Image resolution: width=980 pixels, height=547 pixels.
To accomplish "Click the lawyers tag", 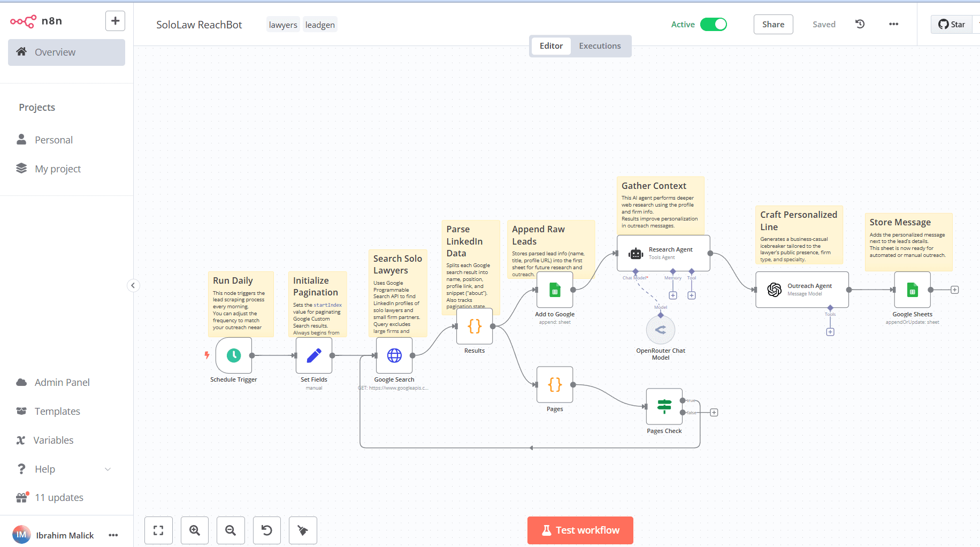I will [x=283, y=25].
